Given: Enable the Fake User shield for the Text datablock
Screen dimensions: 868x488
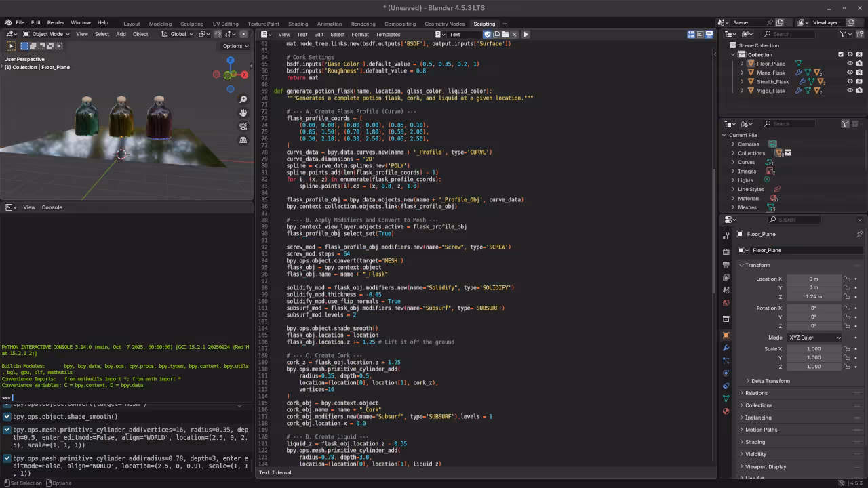Looking at the screenshot, I should click(488, 34).
